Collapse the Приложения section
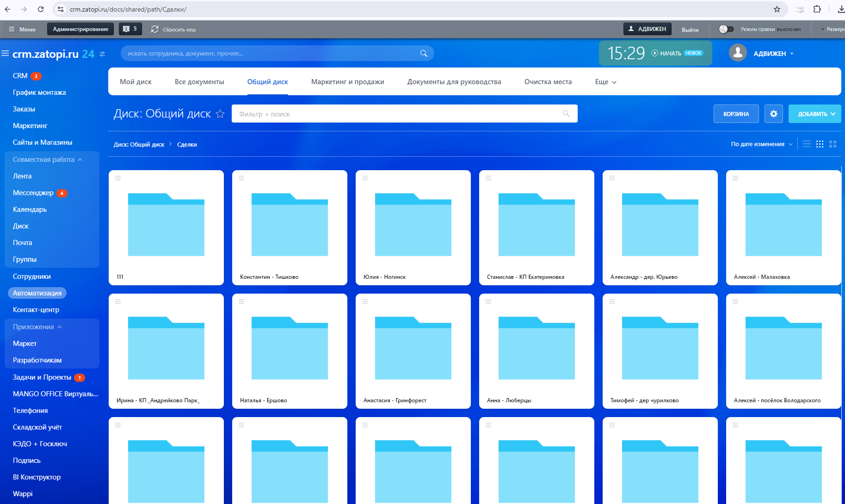The image size is (845, 504). [37, 327]
